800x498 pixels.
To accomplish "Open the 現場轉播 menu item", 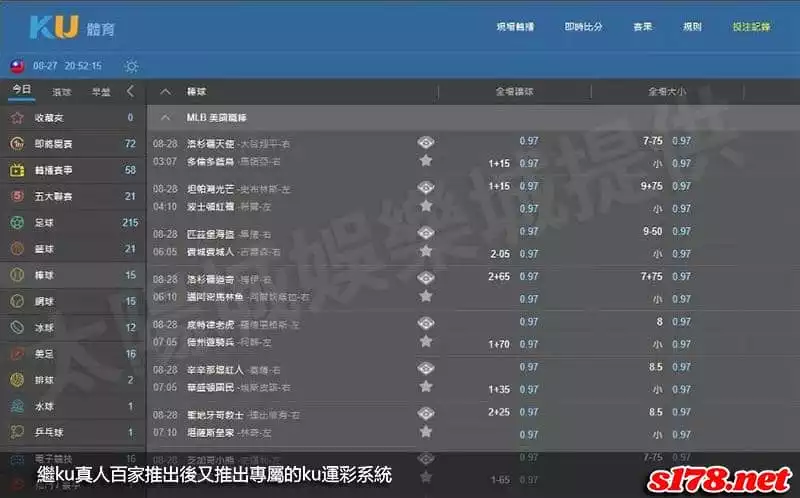I will coord(515,27).
